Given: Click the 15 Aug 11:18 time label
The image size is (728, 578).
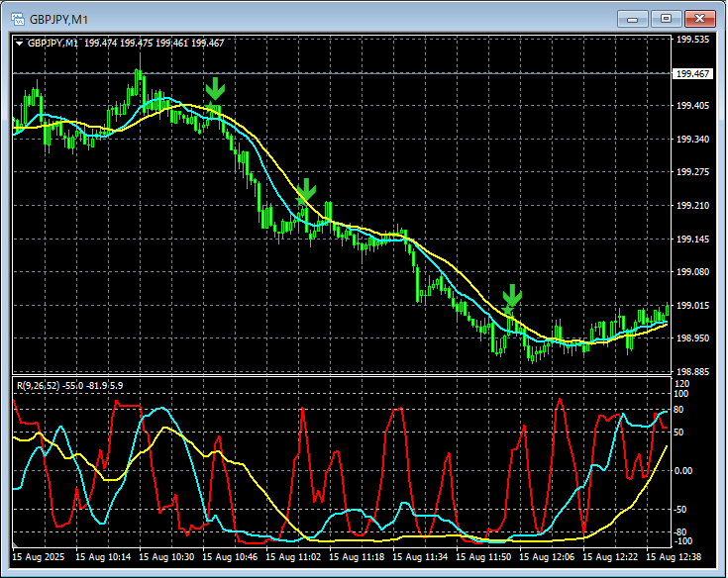Looking at the screenshot, I should pyautogui.click(x=357, y=556).
